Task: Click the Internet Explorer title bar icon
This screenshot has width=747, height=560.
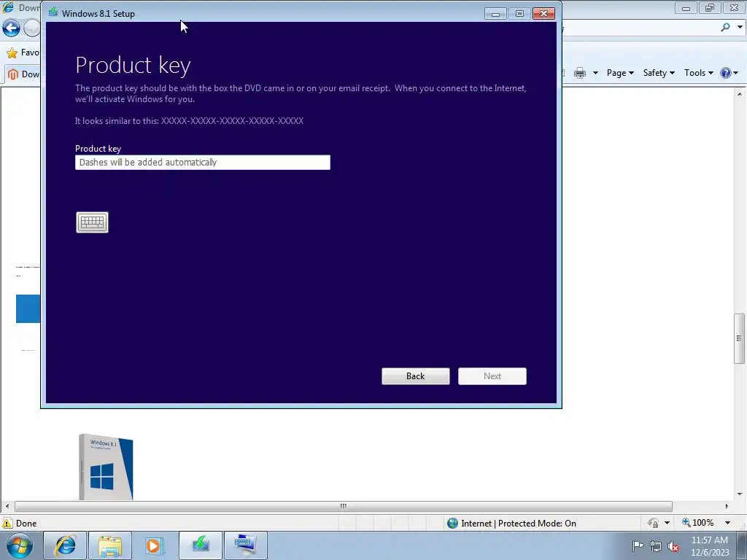Action: [x=8, y=7]
